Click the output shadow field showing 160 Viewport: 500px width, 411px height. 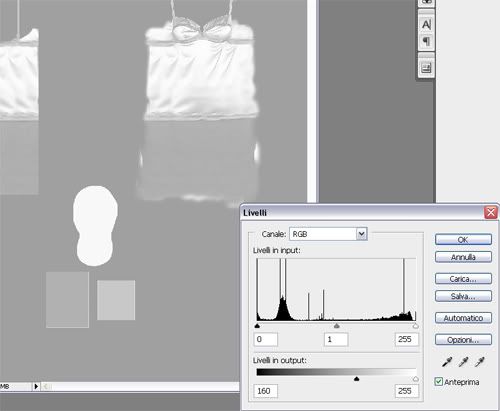point(266,391)
